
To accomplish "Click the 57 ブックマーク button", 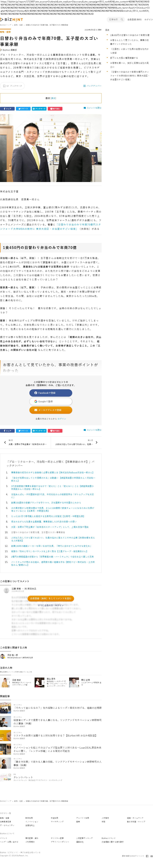I will 12,86.
